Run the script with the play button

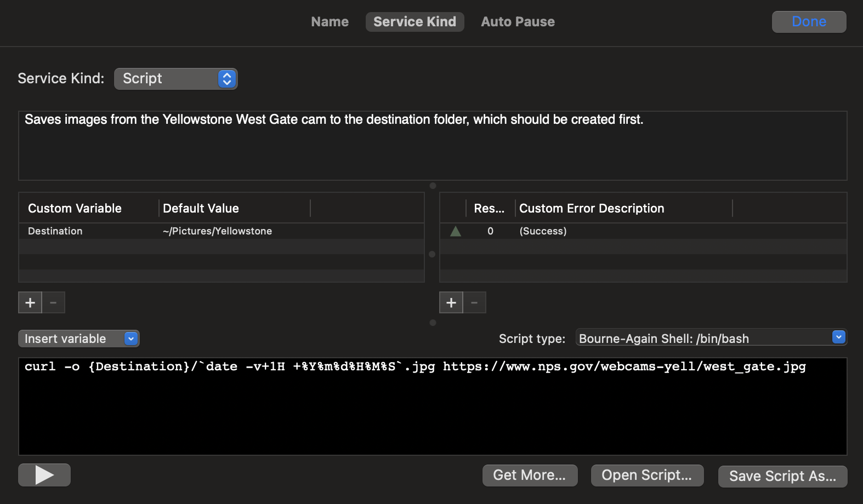pyautogui.click(x=44, y=475)
